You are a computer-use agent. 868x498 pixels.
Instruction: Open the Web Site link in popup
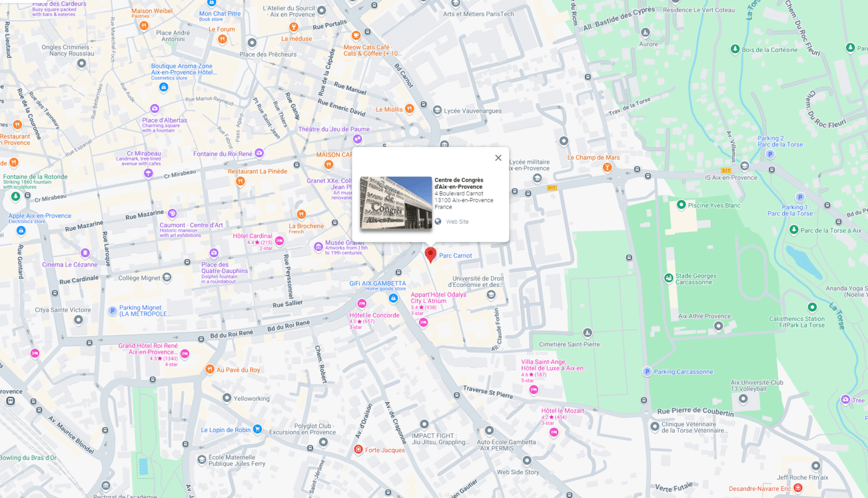[x=457, y=222]
